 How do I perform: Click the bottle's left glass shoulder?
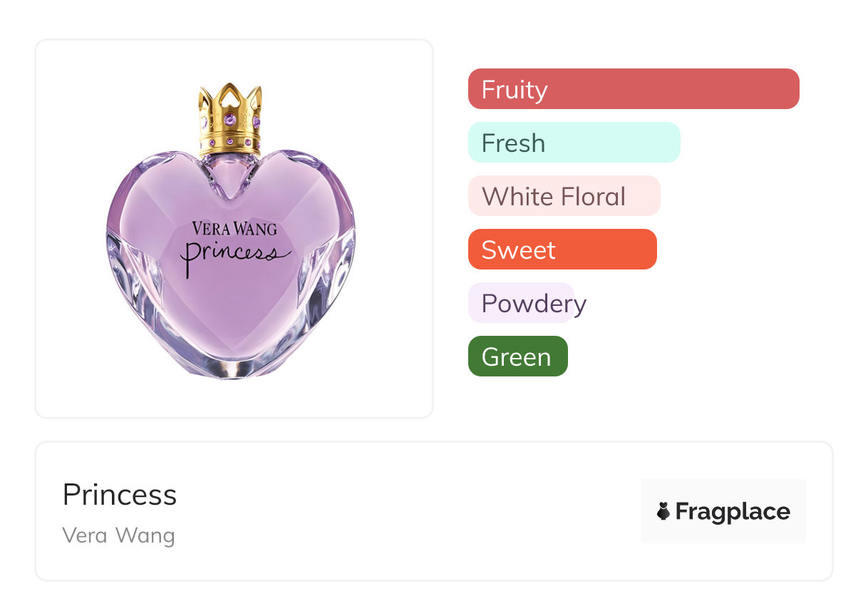pos(143,178)
